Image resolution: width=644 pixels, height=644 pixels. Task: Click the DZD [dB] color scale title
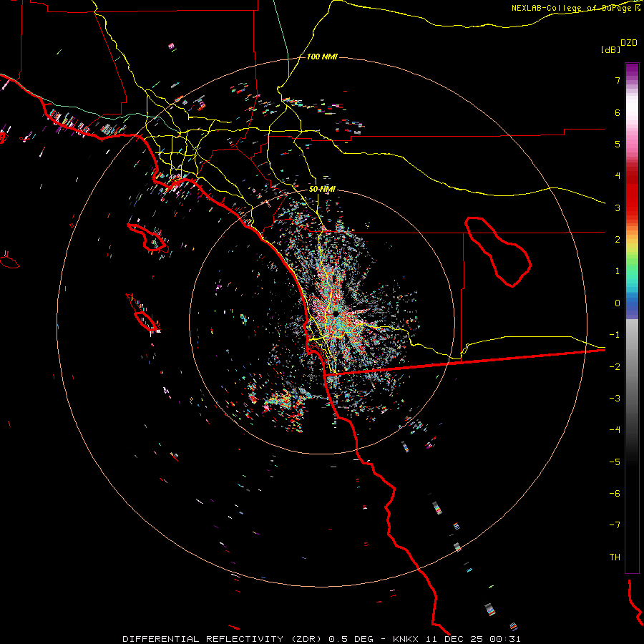[620, 46]
